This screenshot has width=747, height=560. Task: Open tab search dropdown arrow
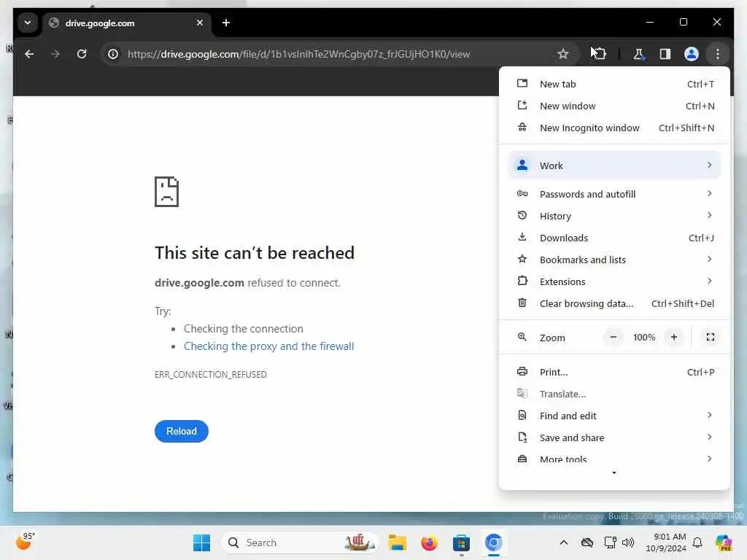point(28,23)
